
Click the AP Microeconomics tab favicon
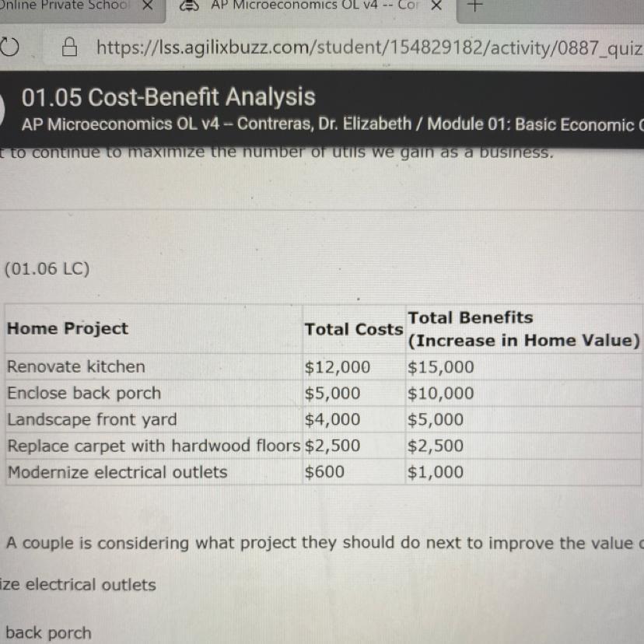190,5
